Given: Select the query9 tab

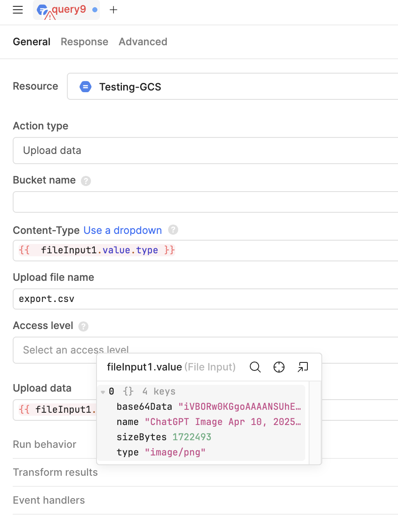Looking at the screenshot, I should pos(66,10).
